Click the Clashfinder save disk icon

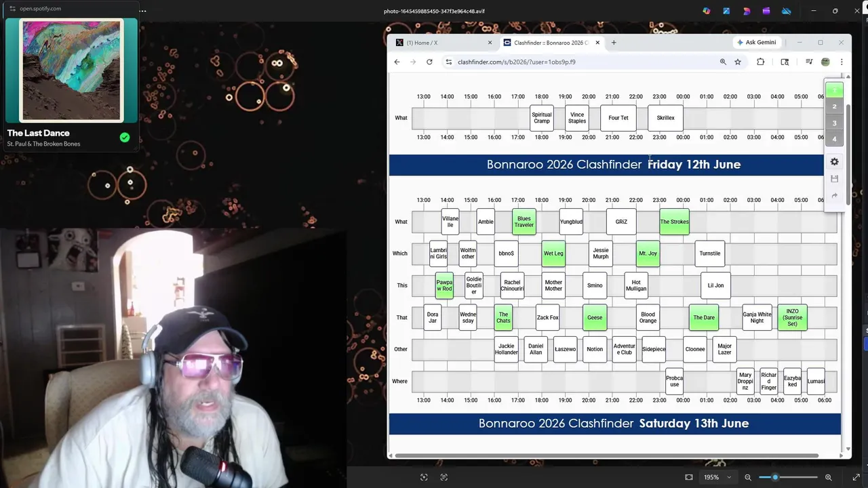834,179
